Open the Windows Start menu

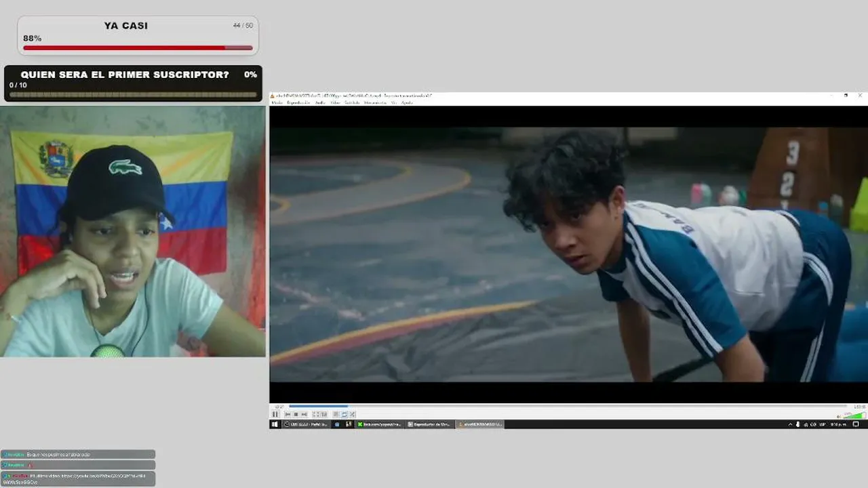click(x=275, y=424)
